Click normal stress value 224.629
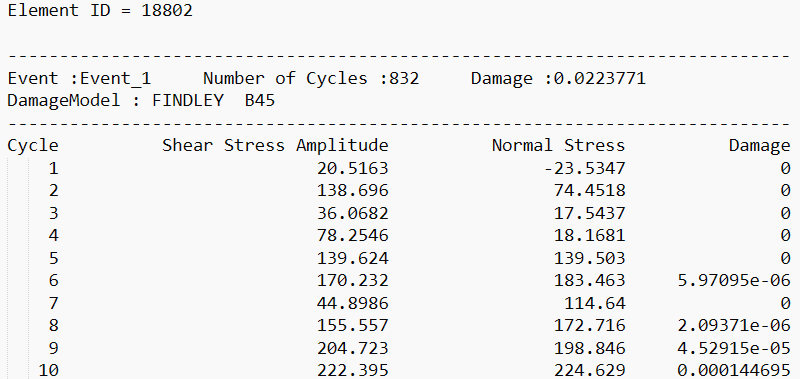 coord(589,370)
